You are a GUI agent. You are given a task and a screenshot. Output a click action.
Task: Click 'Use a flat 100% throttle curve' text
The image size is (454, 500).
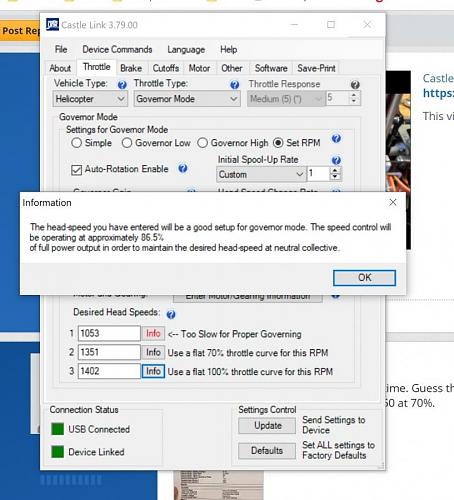tap(250, 372)
